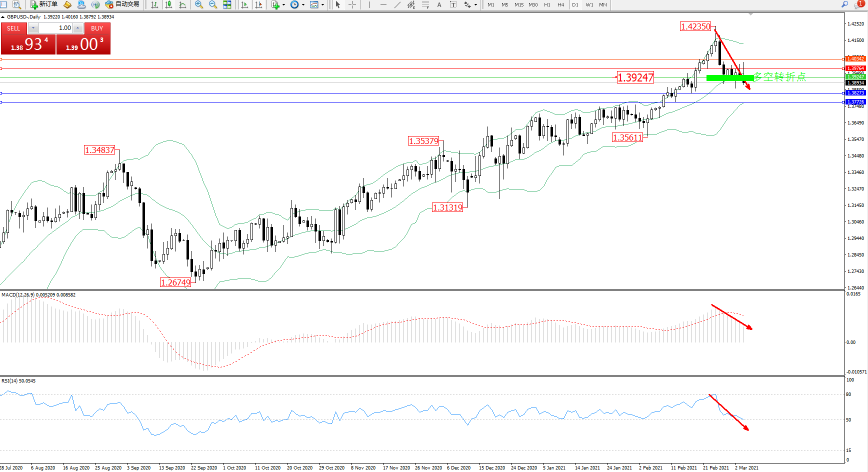The image size is (868, 472).
Task: Switch chart to candlestick mode
Action: pos(168,4)
